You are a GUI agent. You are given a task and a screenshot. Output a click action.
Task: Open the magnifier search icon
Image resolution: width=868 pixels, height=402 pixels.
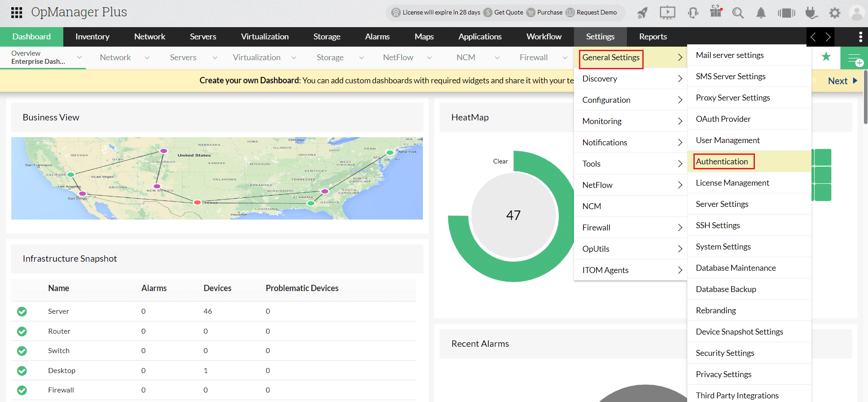tap(738, 13)
